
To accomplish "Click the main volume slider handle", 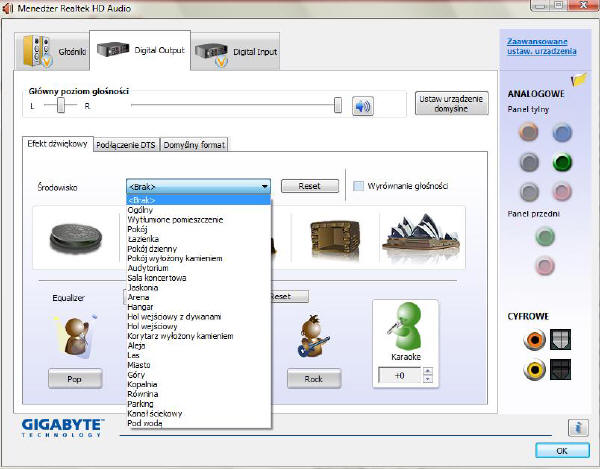I will tap(338, 105).
